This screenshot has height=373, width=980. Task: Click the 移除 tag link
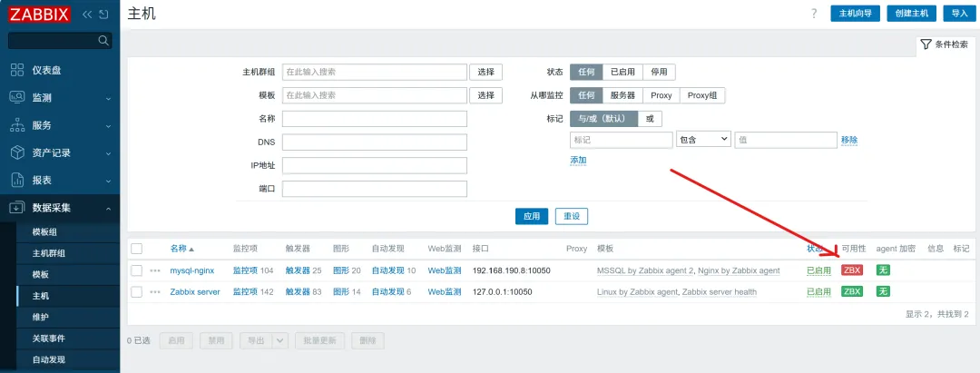coord(849,140)
